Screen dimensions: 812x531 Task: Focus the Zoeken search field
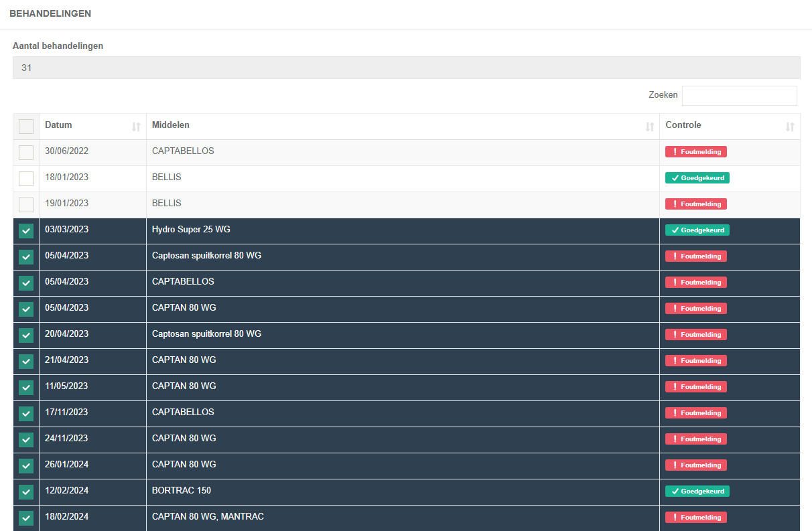[x=740, y=95]
